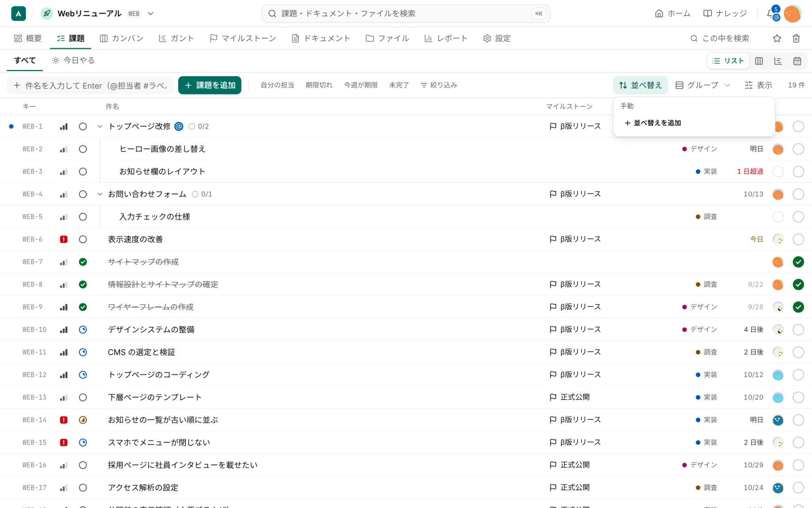Click the 実装 label dot on WEB-3
The height and width of the screenshot is (508, 812).
point(698,172)
